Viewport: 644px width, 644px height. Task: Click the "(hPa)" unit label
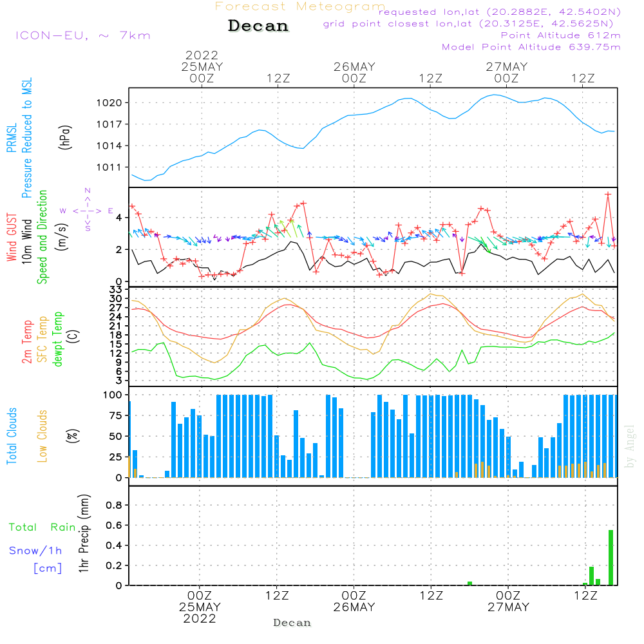tap(65, 137)
